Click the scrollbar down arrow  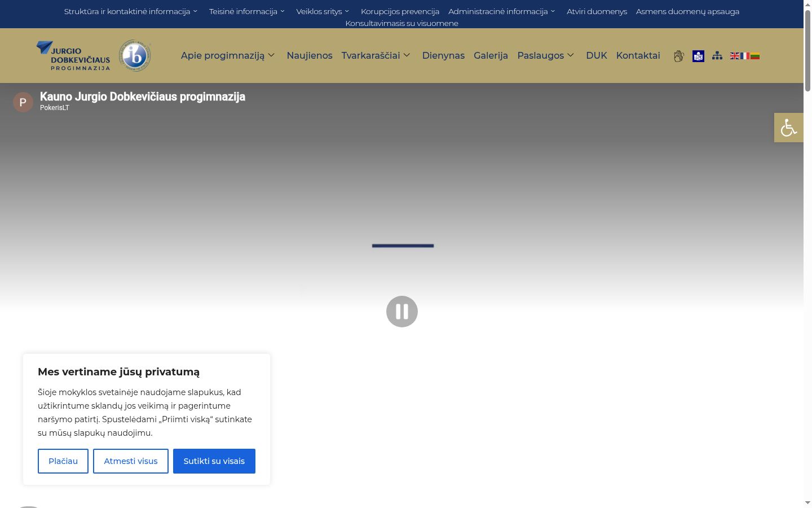[807, 502]
